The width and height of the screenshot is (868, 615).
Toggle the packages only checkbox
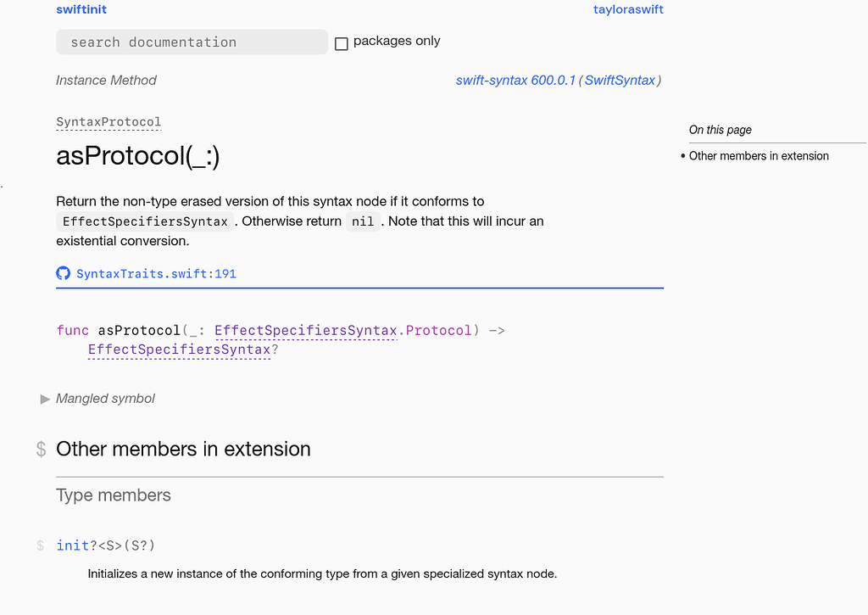pyautogui.click(x=342, y=43)
